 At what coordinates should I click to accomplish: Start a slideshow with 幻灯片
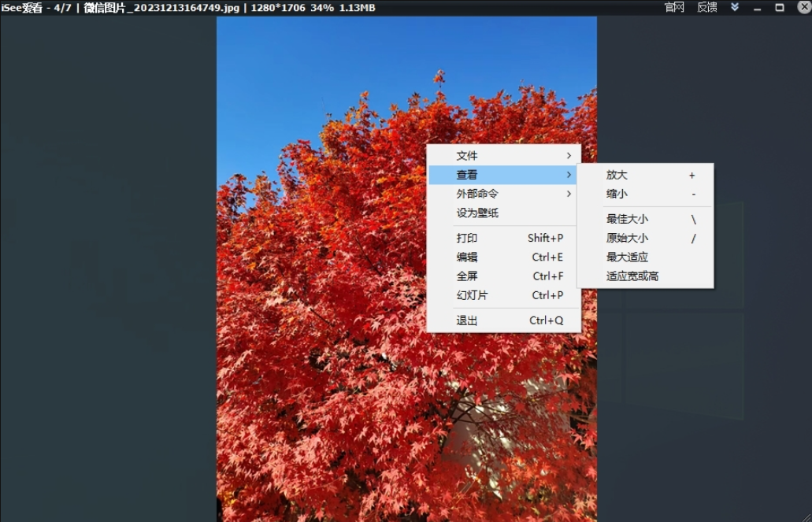pos(473,295)
